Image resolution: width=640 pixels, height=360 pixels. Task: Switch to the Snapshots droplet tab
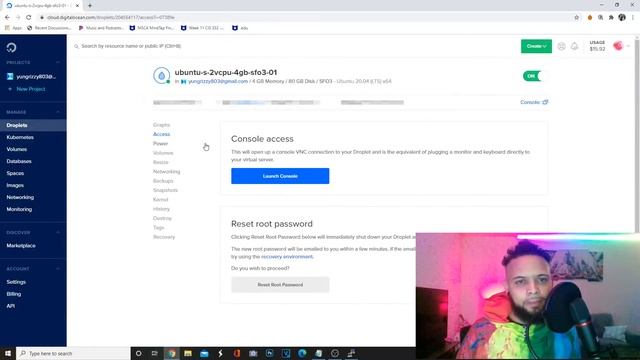point(165,190)
